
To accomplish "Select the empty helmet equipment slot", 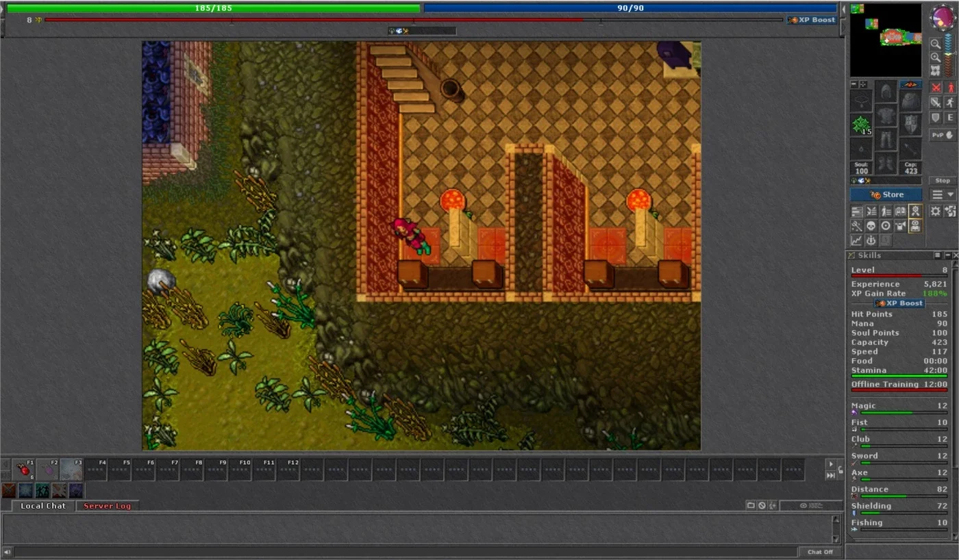I will (x=886, y=92).
